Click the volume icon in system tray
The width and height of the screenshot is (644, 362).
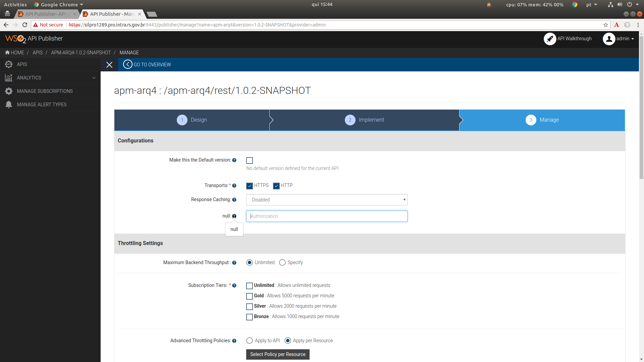[x=620, y=5]
